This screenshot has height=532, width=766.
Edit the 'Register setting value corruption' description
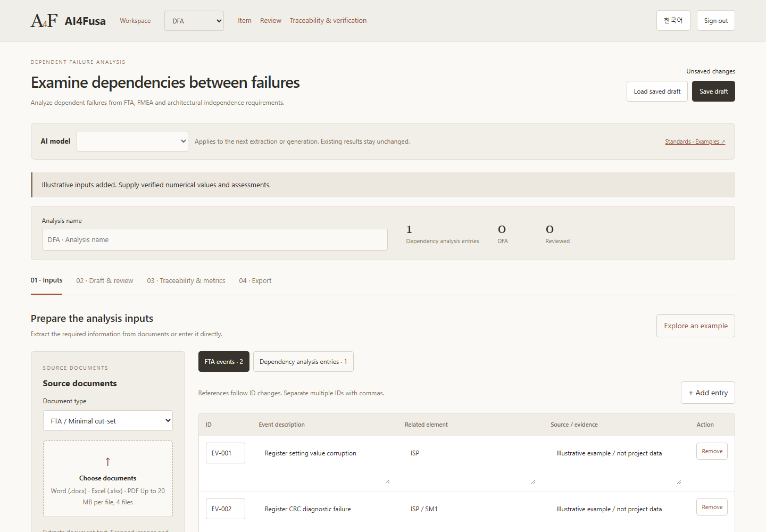point(324,463)
